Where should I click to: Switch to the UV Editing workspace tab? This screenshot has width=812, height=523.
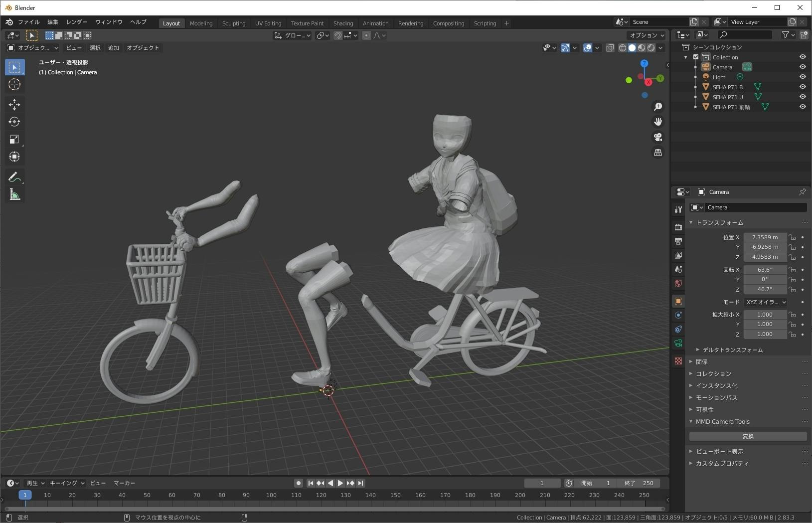pos(268,23)
